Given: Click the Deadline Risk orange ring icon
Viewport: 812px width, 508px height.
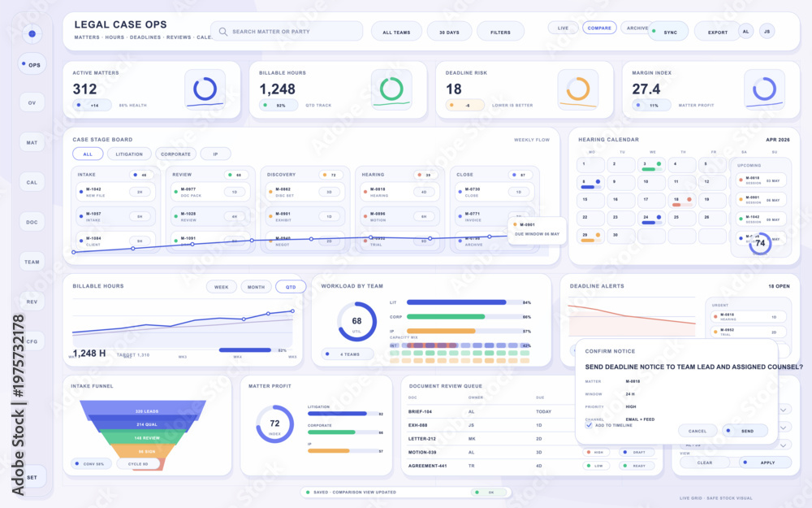Looking at the screenshot, I should pyautogui.click(x=578, y=89).
